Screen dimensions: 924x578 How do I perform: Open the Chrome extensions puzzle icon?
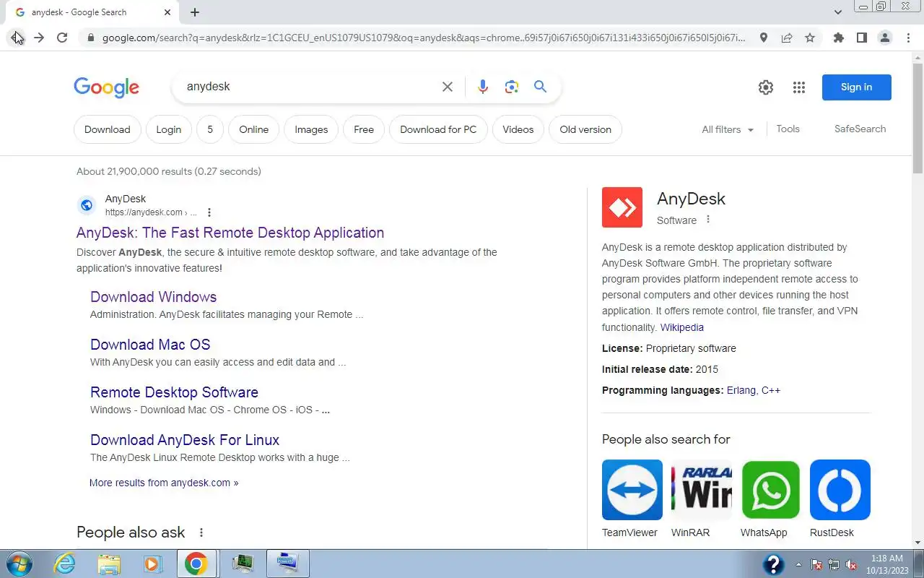click(x=838, y=38)
